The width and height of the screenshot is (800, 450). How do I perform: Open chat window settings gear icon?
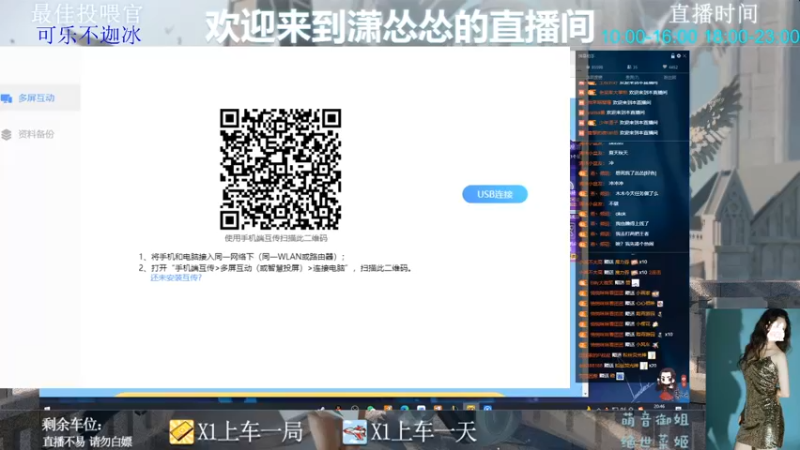coord(679,56)
